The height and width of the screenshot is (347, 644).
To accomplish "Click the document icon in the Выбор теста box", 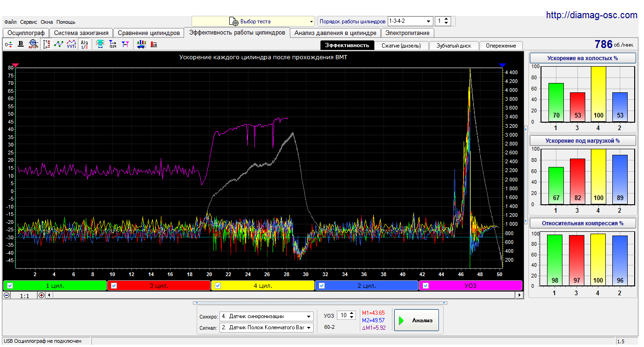I will pyautogui.click(x=233, y=21).
